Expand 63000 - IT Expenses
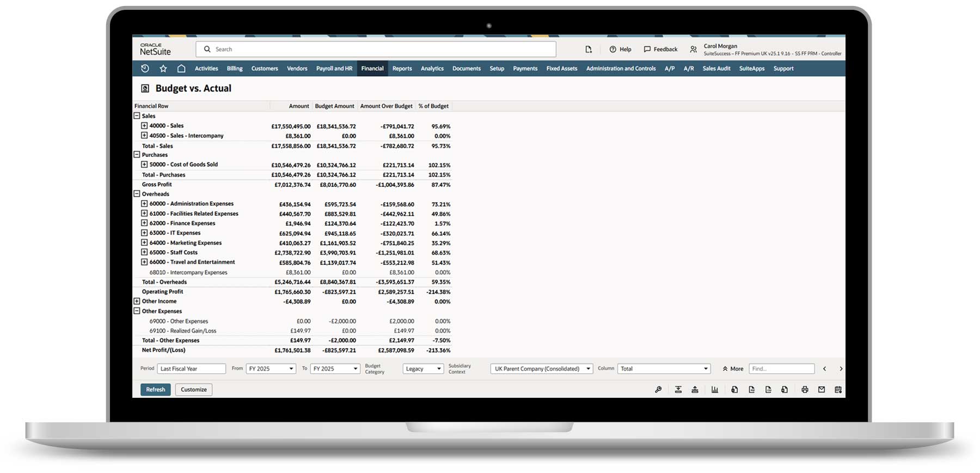980x473 pixels. tap(144, 233)
